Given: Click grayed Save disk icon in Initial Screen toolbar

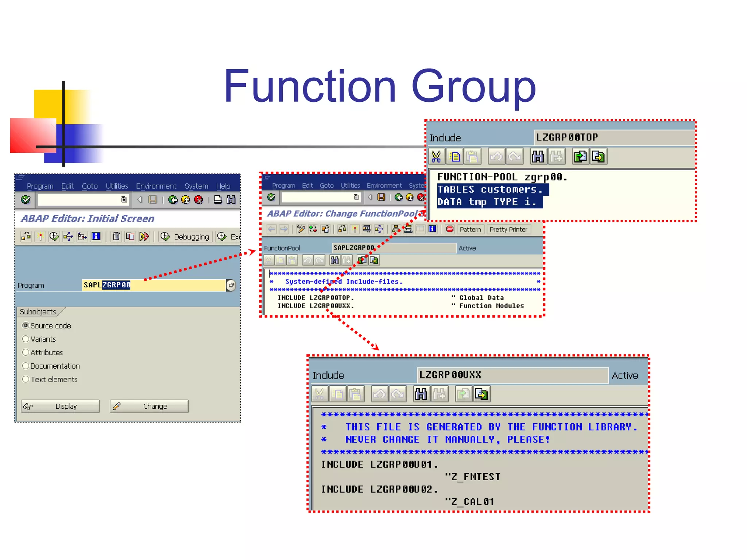Looking at the screenshot, I should click(x=153, y=199).
